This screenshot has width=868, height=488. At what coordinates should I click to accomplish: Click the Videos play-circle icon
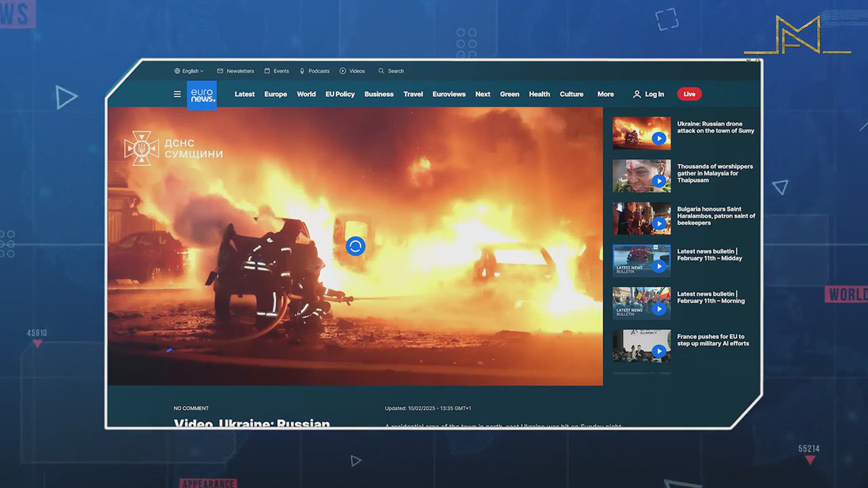point(343,71)
